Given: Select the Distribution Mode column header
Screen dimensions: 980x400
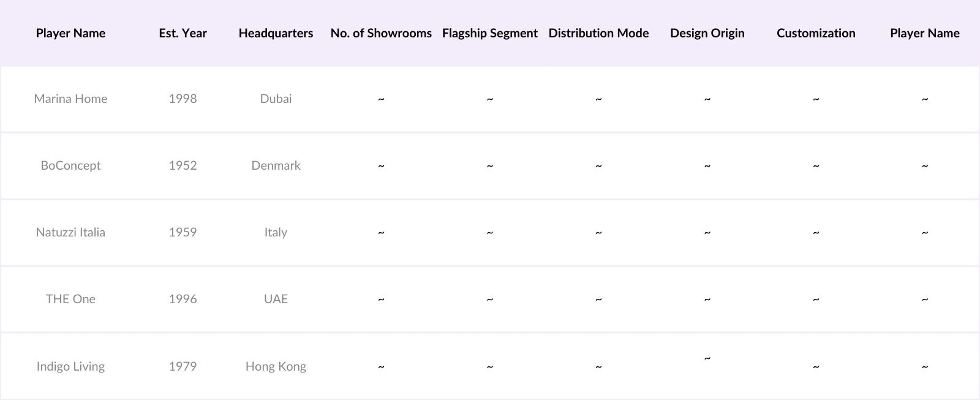Looking at the screenshot, I should point(598,33).
